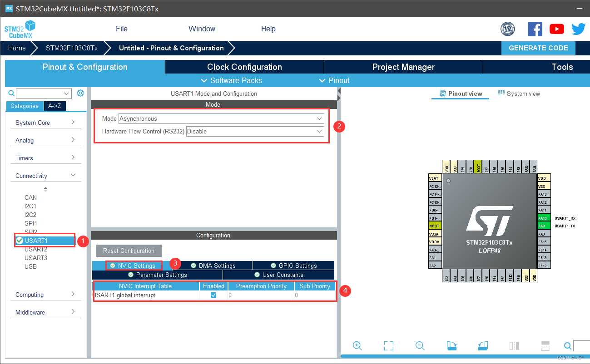Expand the Timers category
This screenshot has height=364, width=590.
click(x=45, y=158)
